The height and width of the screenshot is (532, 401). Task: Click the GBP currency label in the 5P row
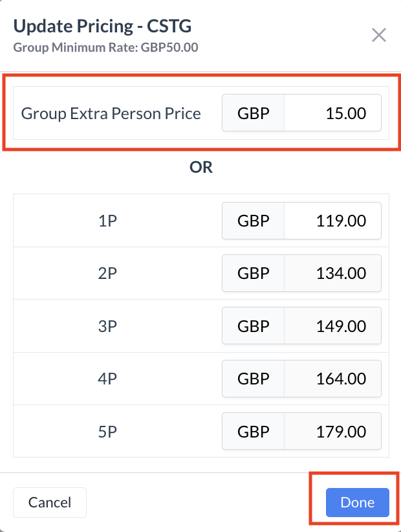254,432
